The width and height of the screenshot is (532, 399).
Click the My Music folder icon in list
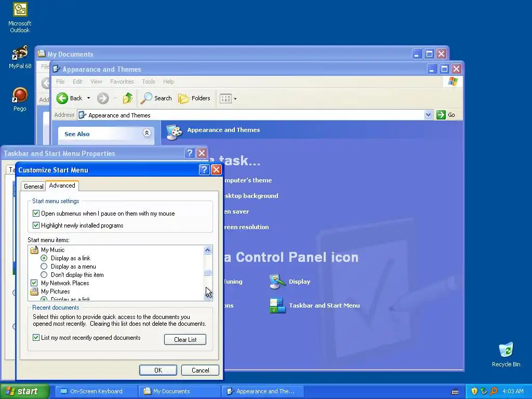point(34,250)
